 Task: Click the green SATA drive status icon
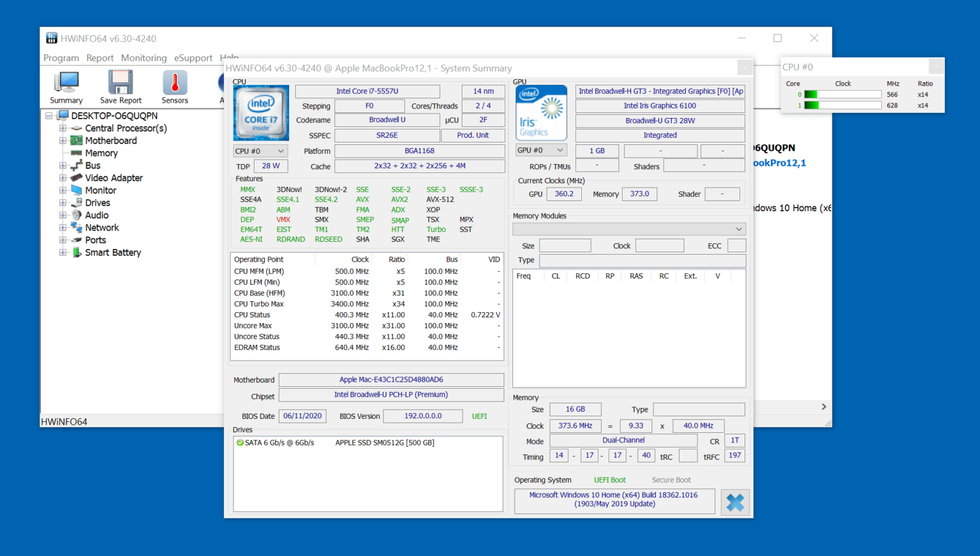240,442
